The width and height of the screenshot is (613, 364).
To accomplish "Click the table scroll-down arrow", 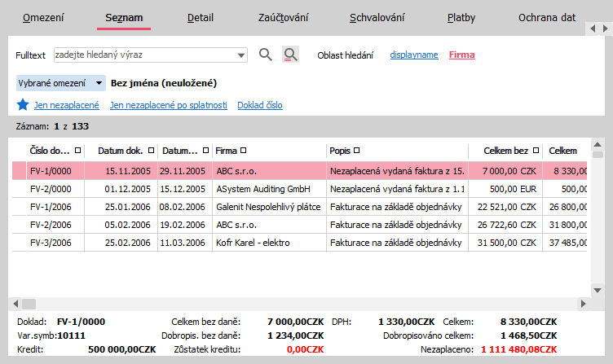I will click(x=598, y=289).
